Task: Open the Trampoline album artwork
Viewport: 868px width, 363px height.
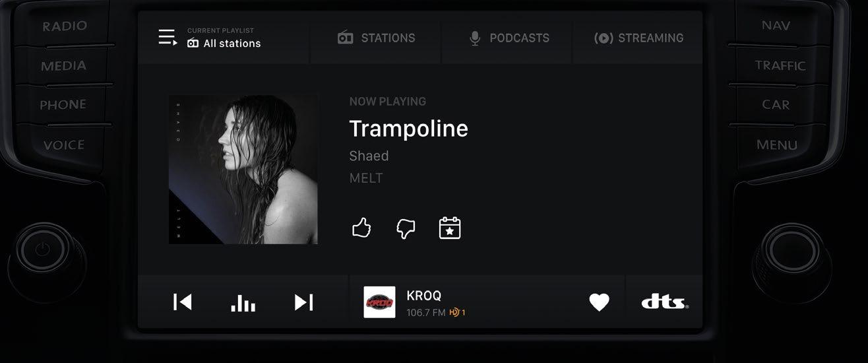Action: click(x=243, y=170)
